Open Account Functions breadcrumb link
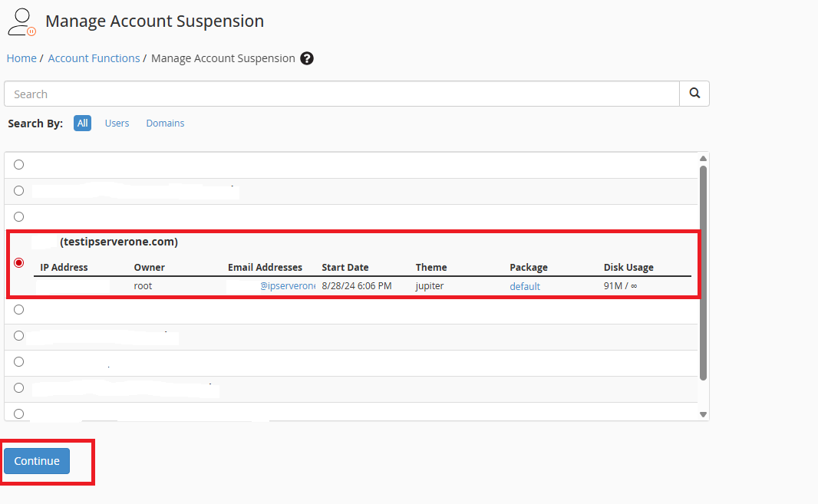The height and width of the screenshot is (504, 818). pos(94,58)
